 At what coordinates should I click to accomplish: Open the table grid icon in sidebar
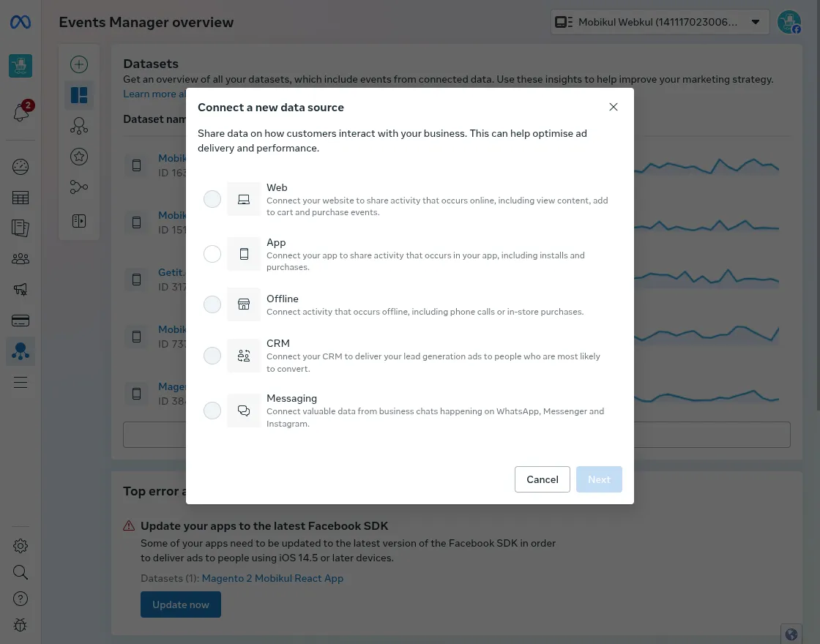point(20,198)
